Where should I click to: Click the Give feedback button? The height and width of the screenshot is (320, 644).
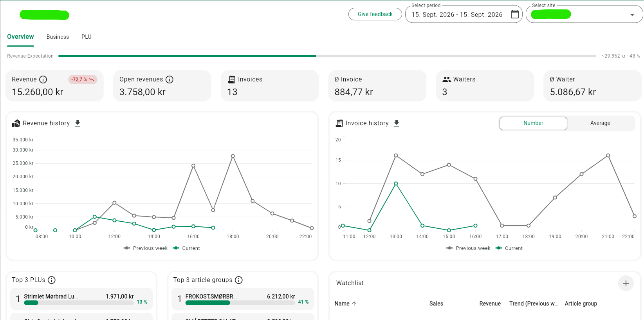pos(375,14)
